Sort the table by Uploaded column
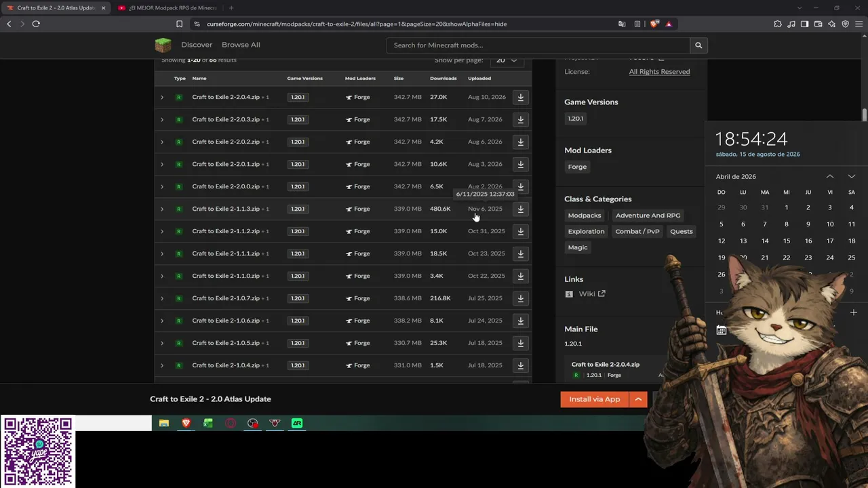The height and width of the screenshot is (488, 868). point(479,78)
